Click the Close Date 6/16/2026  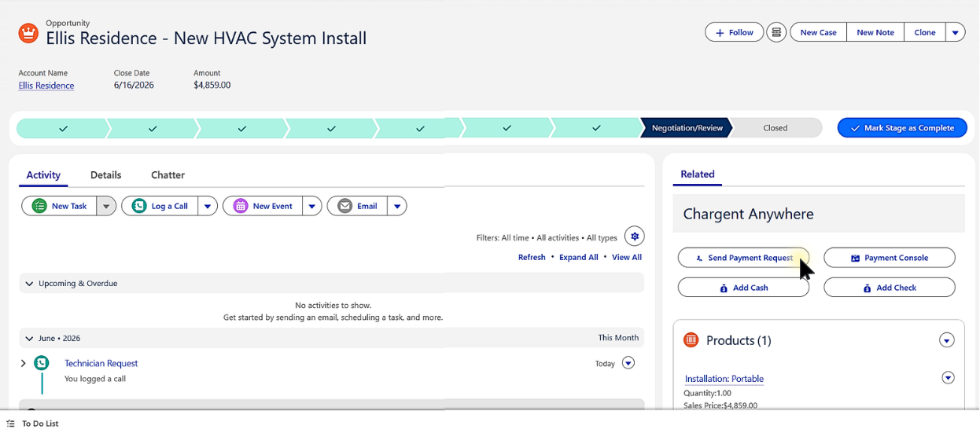[x=134, y=85]
